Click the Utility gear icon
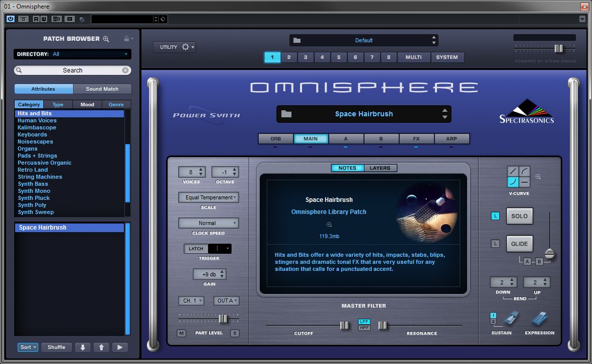 [x=185, y=47]
